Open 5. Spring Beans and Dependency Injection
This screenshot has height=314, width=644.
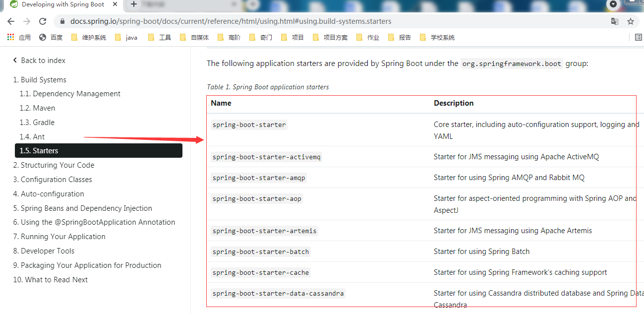click(83, 208)
